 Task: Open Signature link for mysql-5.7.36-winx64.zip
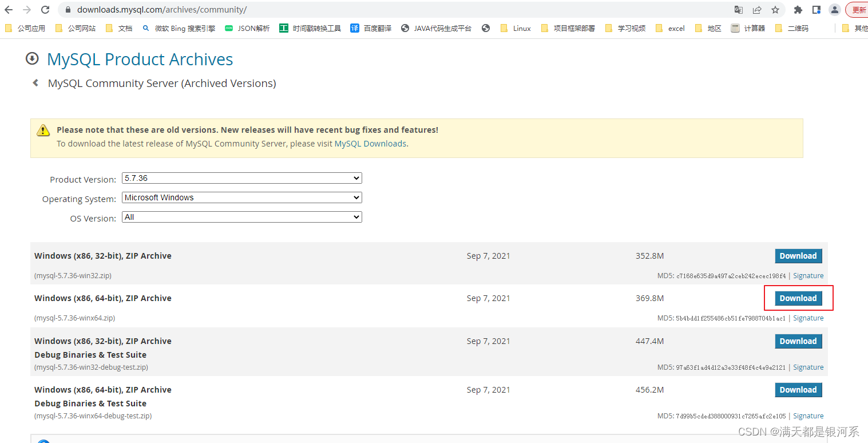point(808,318)
